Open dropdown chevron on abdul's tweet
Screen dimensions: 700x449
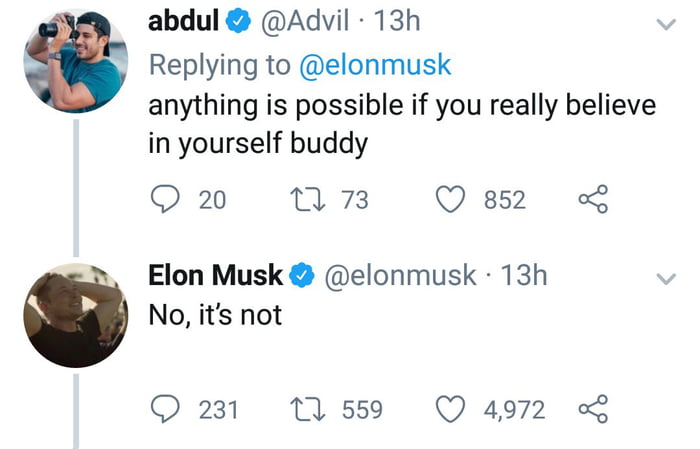tap(666, 24)
